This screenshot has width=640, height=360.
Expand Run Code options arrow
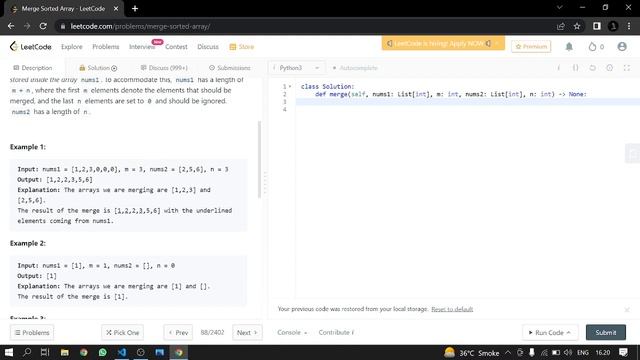(x=569, y=333)
